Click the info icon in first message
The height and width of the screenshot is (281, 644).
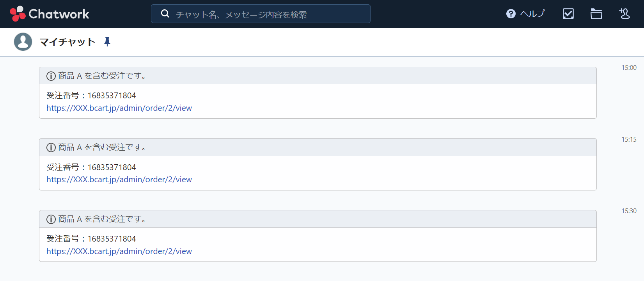(x=51, y=76)
